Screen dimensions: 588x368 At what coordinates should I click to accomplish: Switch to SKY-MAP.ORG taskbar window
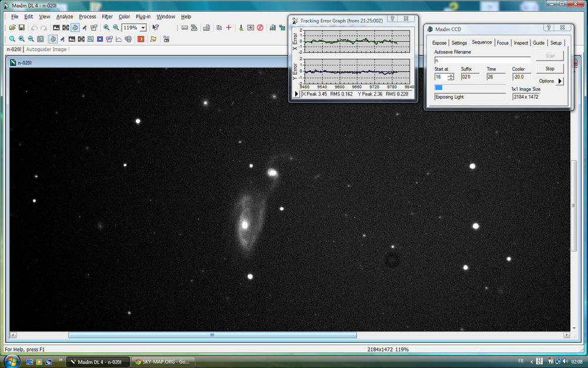tap(162, 362)
